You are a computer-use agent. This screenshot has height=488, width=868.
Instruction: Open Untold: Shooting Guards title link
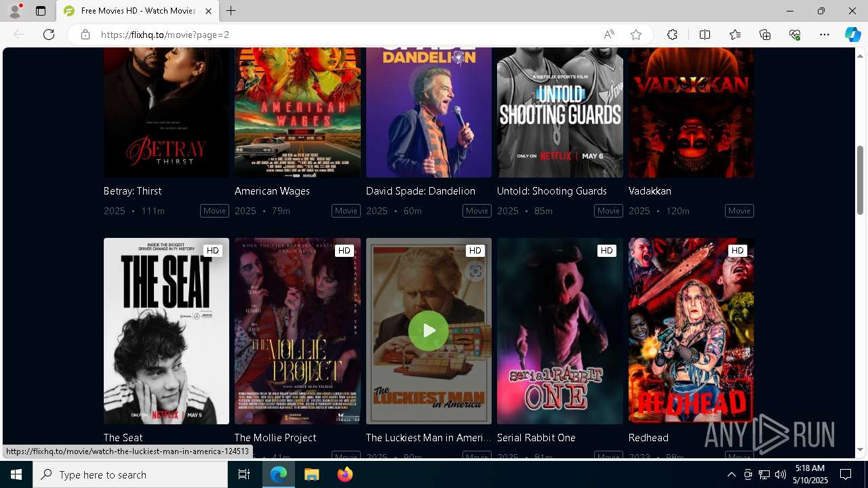tap(552, 191)
